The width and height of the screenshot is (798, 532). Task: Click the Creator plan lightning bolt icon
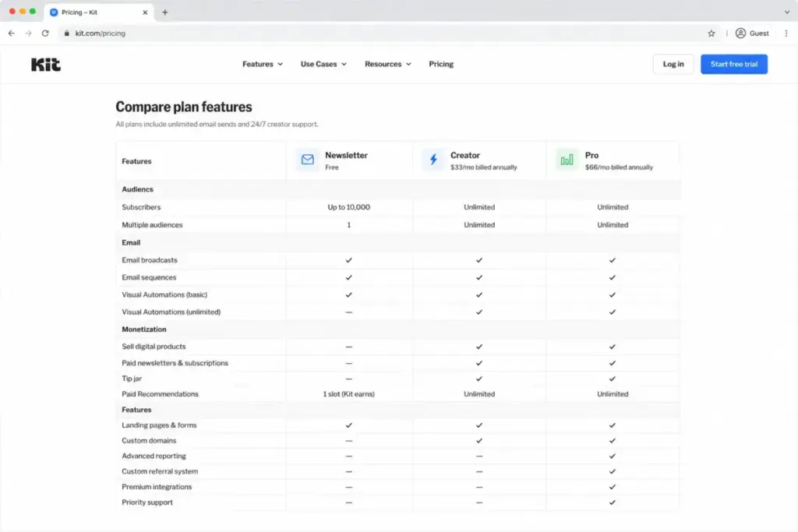tap(433, 160)
